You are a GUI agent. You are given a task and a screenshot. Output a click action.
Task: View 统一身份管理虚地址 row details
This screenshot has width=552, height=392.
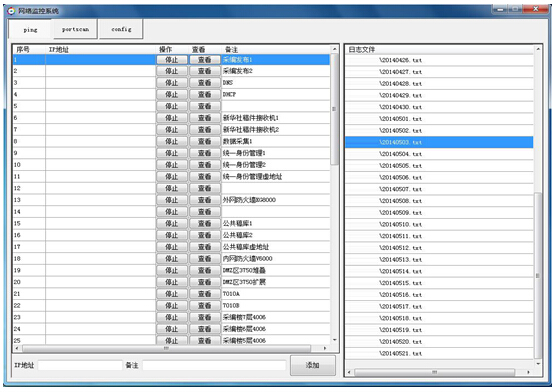205,177
